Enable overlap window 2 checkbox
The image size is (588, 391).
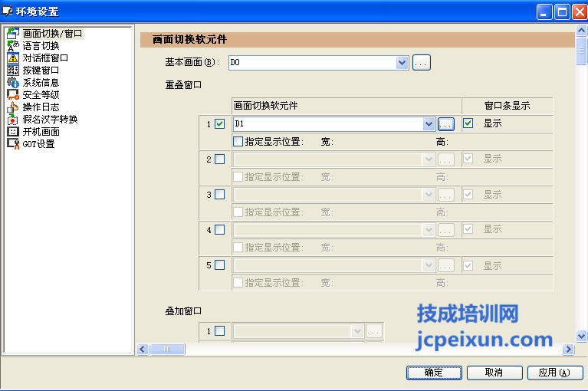pyautogui.click(x=220, y=159)
